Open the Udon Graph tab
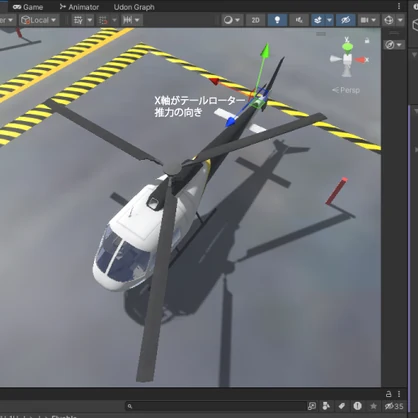The height and width of the screenshot is (418, 418). click(134, 7)
